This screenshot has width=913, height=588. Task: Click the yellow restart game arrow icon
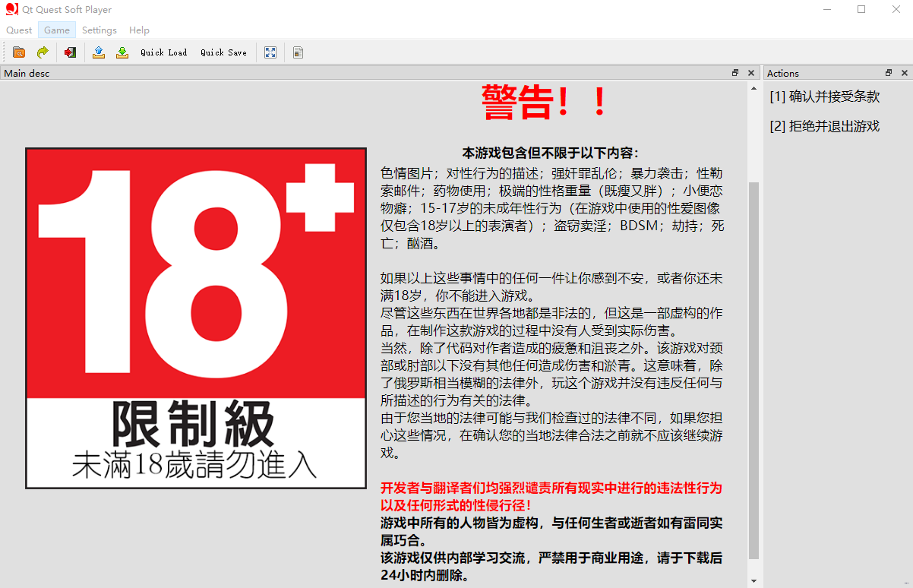point(43,52)
